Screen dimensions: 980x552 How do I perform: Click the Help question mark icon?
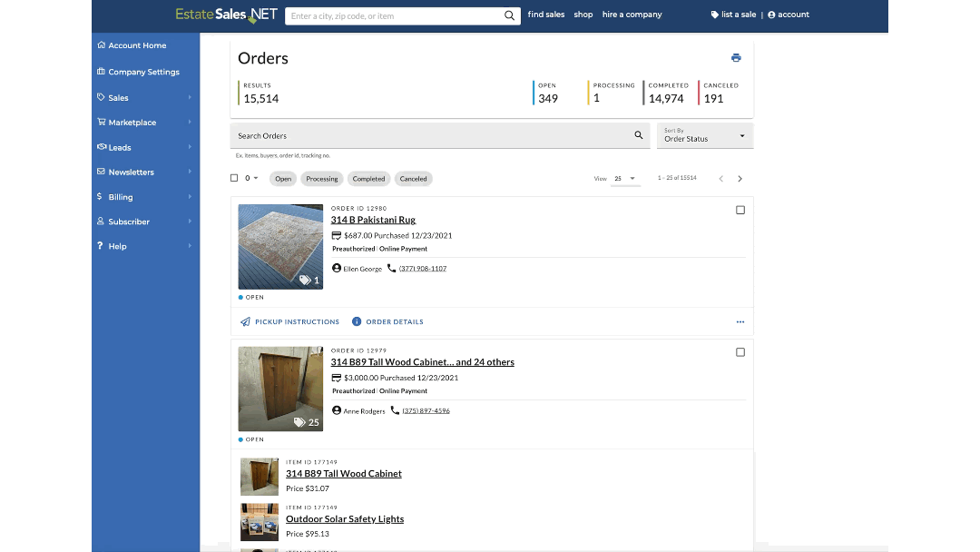tap(100, 246)
